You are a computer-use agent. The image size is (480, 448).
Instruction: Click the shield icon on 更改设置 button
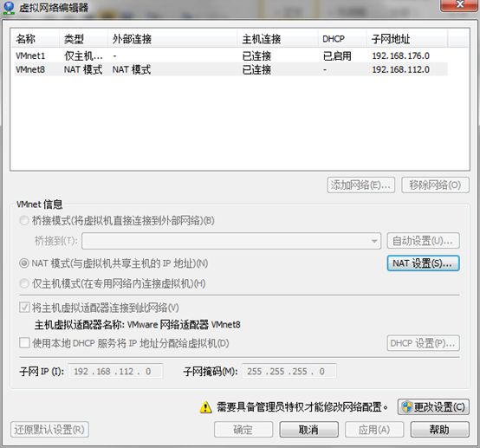tap(407, 407)
